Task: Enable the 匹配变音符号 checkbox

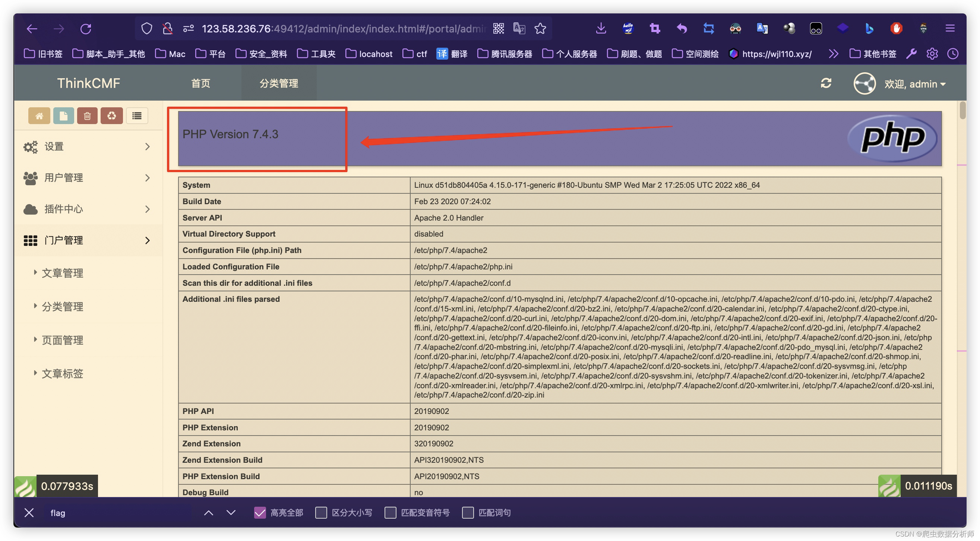Action: (391, 512)
